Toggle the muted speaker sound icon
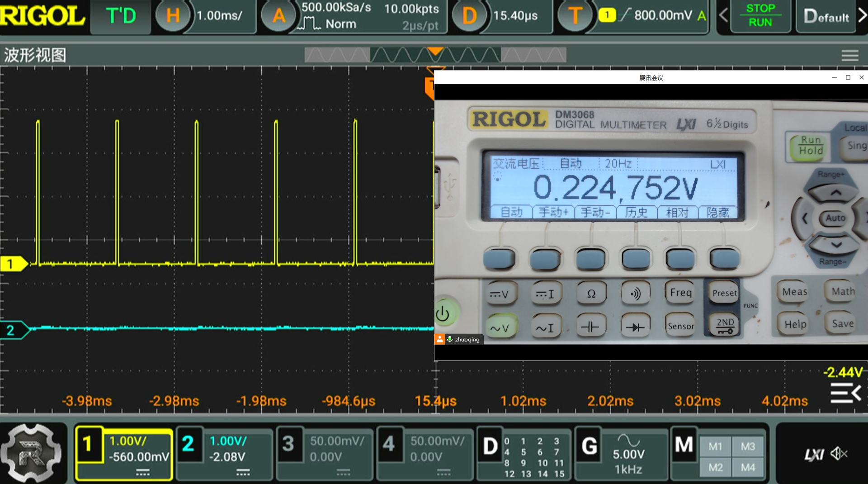The height and width of the screenshot is (484, 868). pos(839,453)
